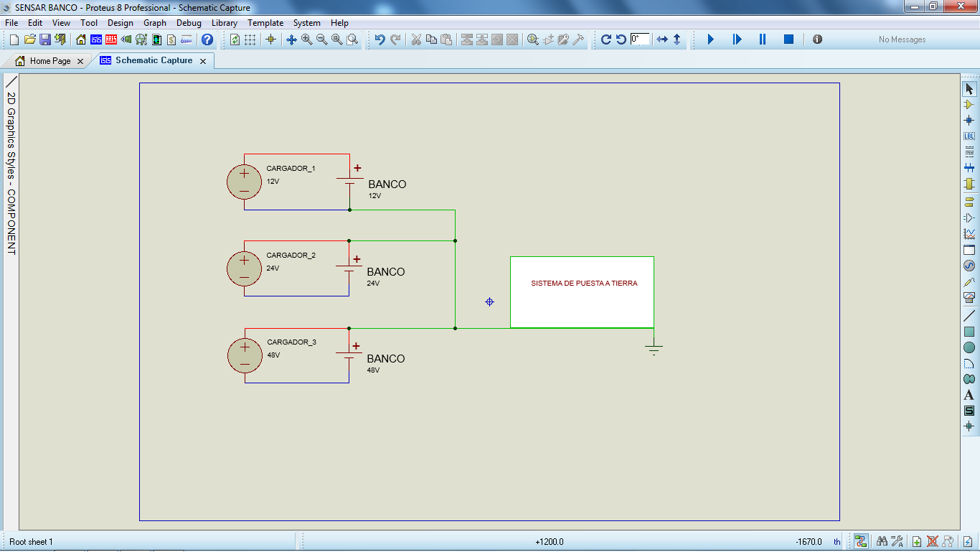Viewport: 980px width, 552px height.
Task: Run the simulation with Play
Action: click(x=711, y=39)
